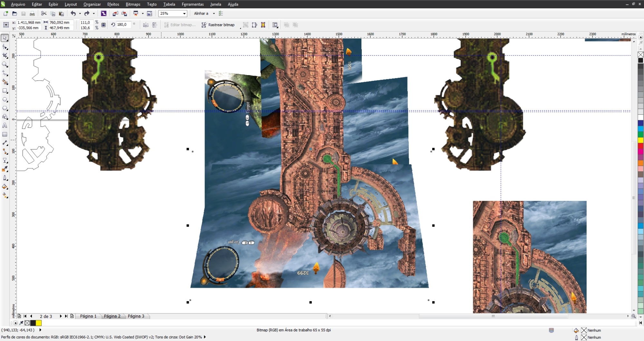The height and width of the screenshot is (341, 644).
Task: Click the Open folder icon
Action: 14,14
